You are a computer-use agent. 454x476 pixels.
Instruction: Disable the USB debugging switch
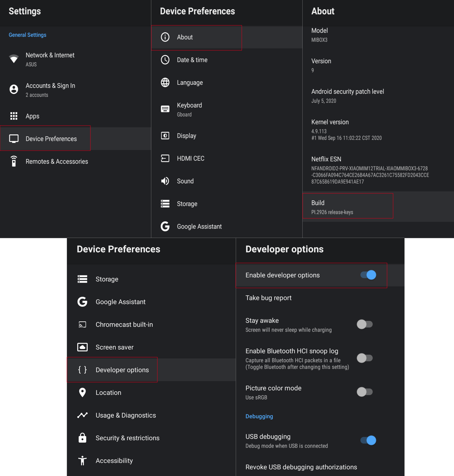coord(368,440)
